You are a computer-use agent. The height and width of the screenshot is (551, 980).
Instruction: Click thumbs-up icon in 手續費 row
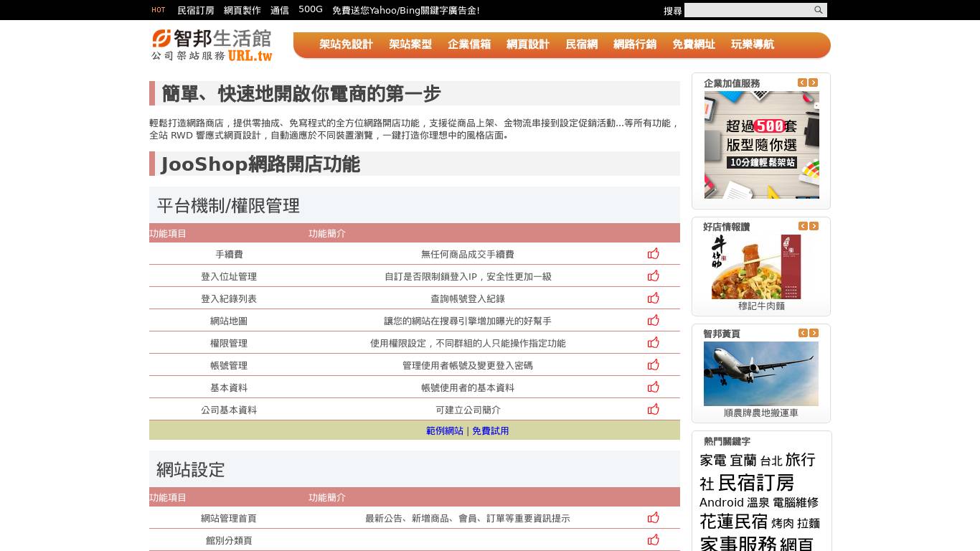coord(653,253)
